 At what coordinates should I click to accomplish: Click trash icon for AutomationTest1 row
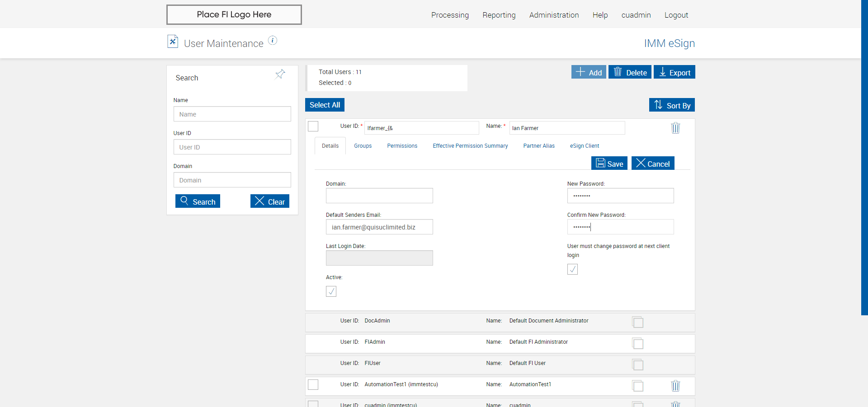point(675,386)
